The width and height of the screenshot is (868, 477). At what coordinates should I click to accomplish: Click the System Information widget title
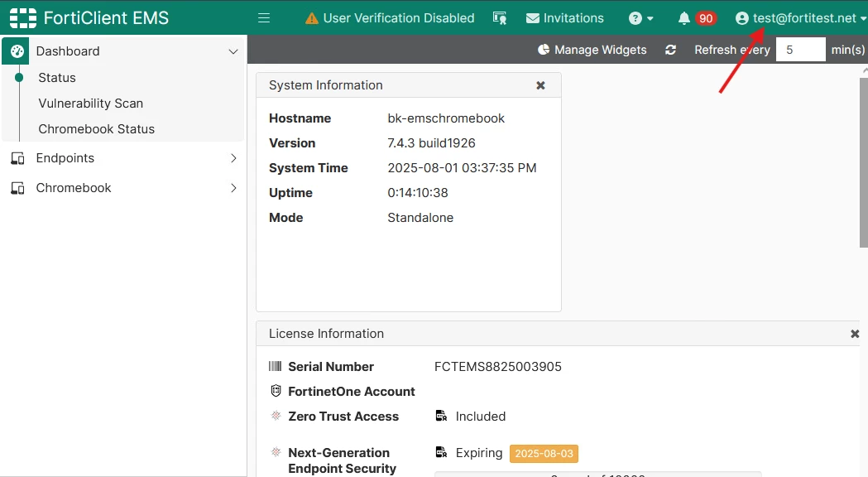[x=325, y=85]
